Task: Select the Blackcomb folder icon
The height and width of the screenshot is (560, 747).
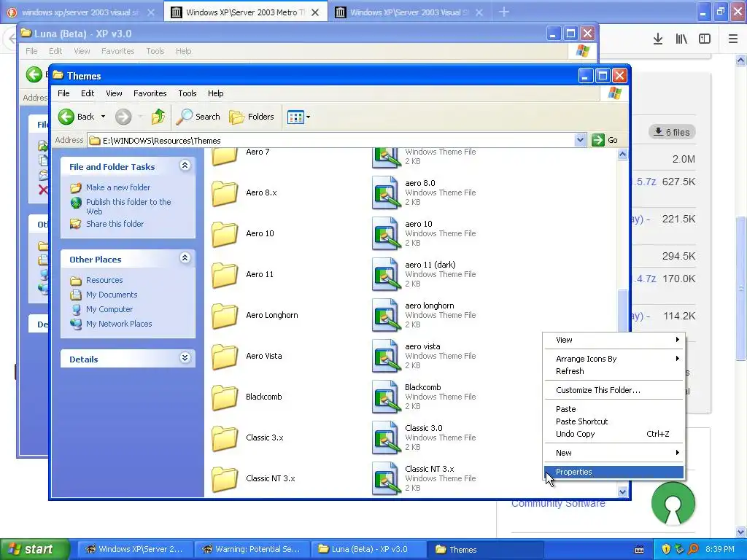Action: point(225,397)
